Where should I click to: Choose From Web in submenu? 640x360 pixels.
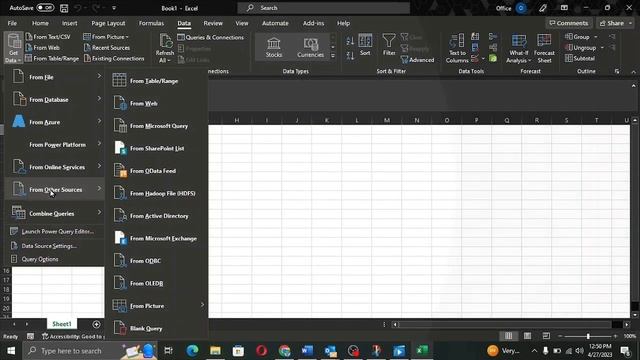[157, 103]
